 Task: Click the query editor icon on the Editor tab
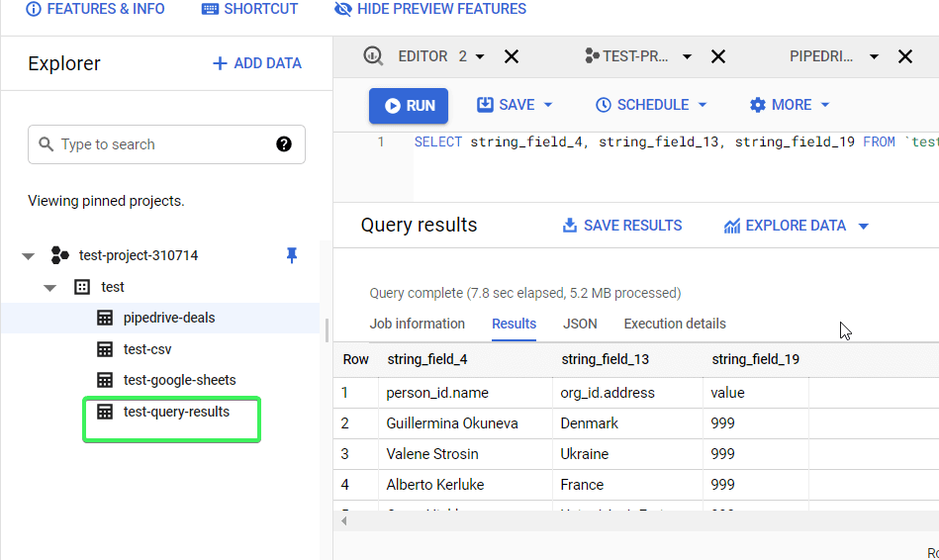pos(373,56)
